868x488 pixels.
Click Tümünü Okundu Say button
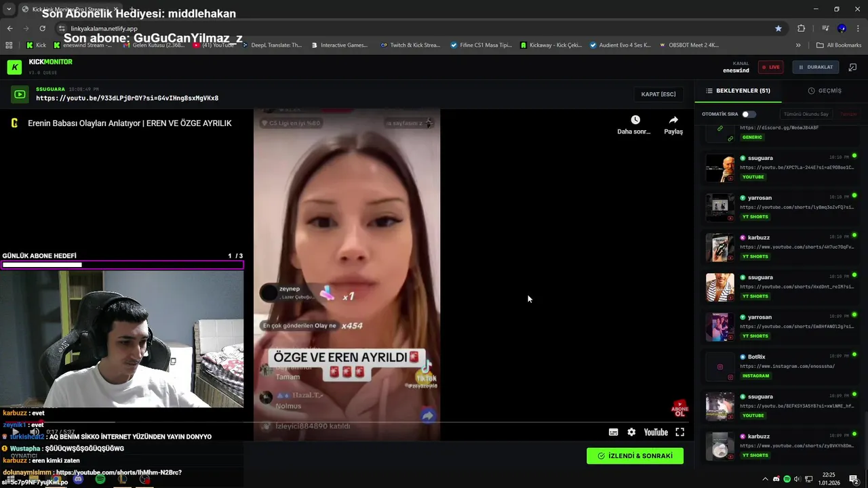click(x=806, y=114)
